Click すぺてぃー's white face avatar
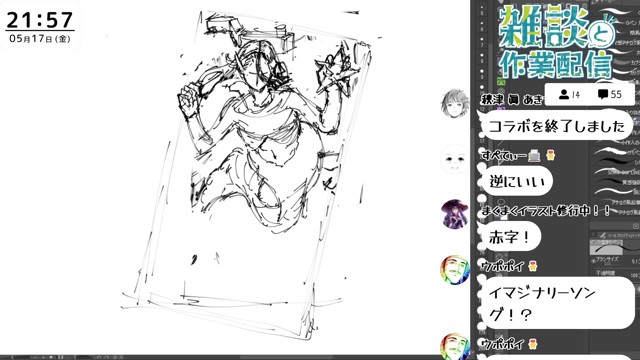Viewport: 640px width, 360px height. click(455, 159)
